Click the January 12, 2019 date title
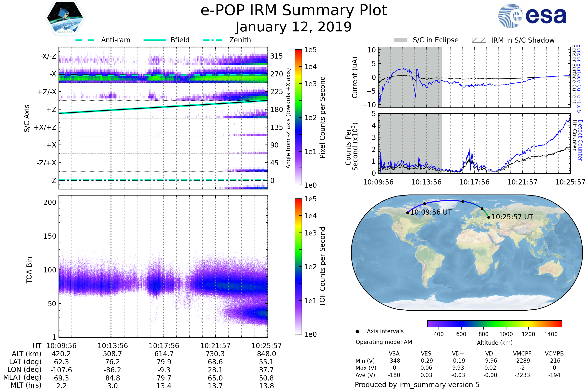This screenshot has width=588, height=392. point(294,27)
